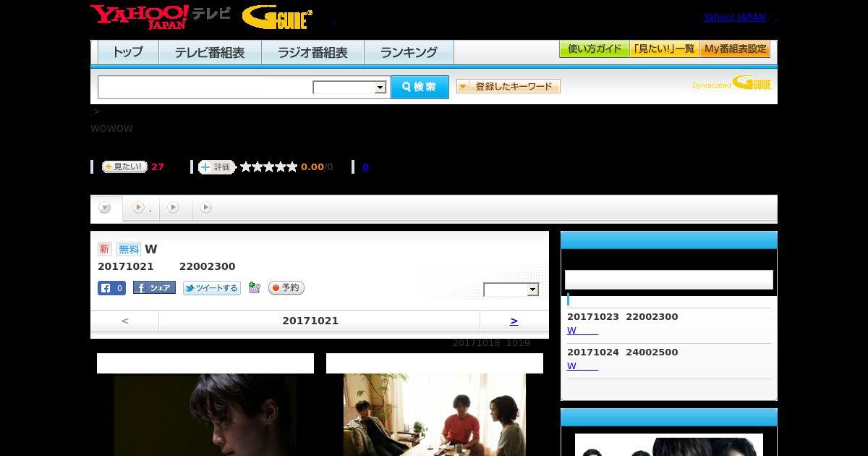Image resolution: width=868 pixels, height=456 pixels.
Task: Select the tab with the orange play icon
Action: click(141, 208)
